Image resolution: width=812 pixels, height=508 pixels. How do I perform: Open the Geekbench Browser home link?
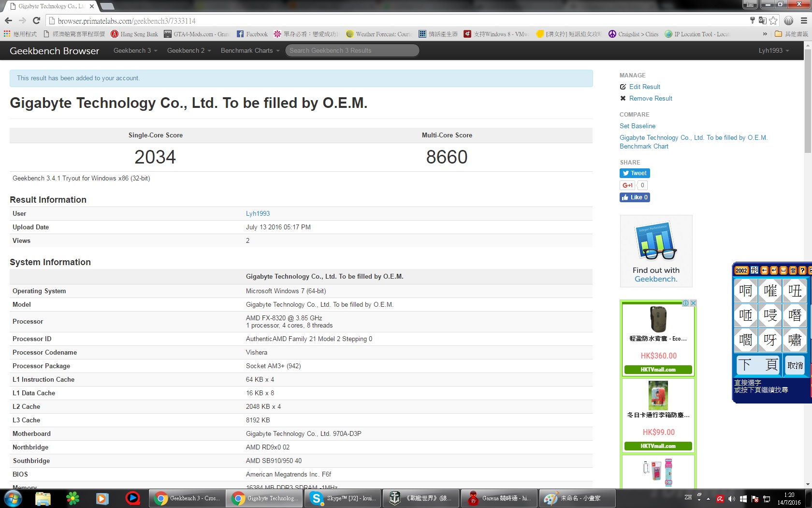pos(54,51)
